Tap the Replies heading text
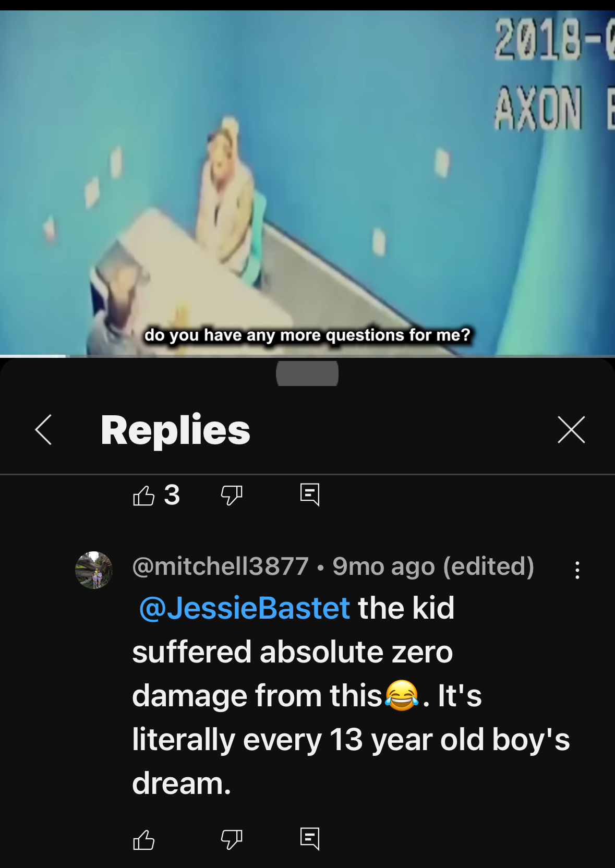The width and height of the screenshot is (615, 868). tap(175, 430)
